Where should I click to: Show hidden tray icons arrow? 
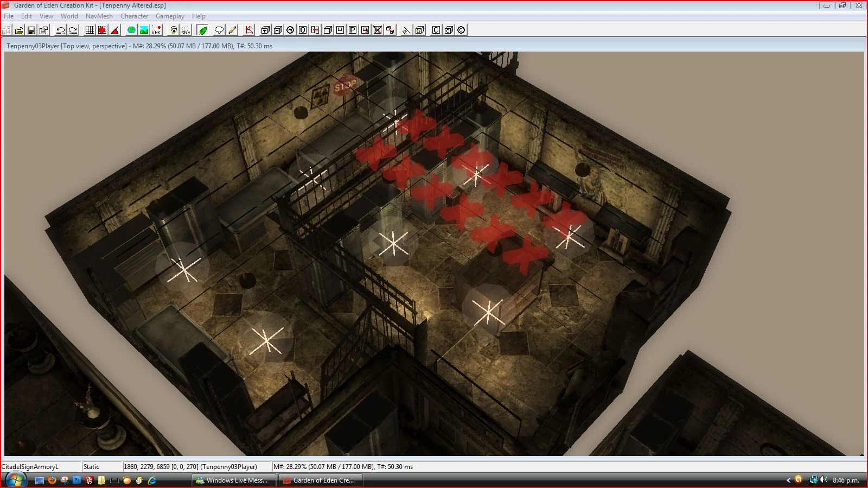(788, 480)
